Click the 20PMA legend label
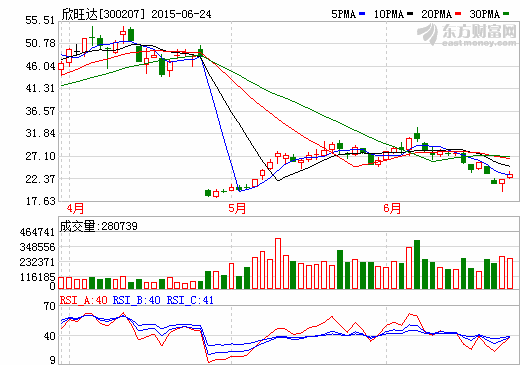The image size is (520, 365). pyautogui.click(x=437, y=14)
